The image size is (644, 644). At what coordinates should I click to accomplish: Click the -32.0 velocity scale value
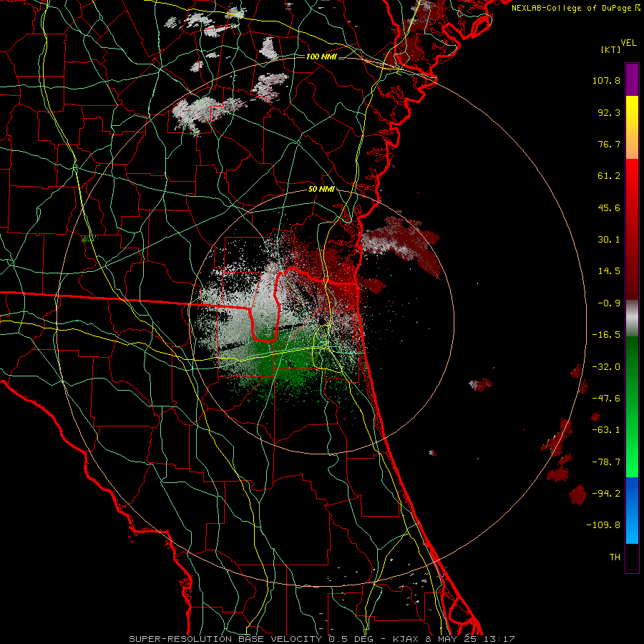(606, 367)
